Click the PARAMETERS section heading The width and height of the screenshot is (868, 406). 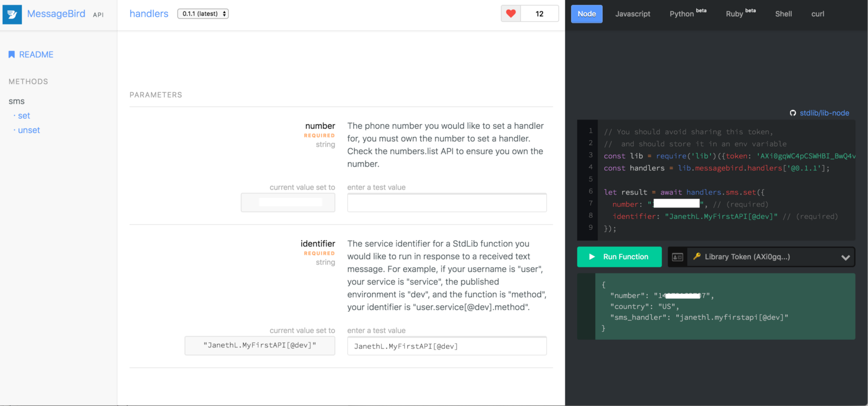tap(156, 95)
